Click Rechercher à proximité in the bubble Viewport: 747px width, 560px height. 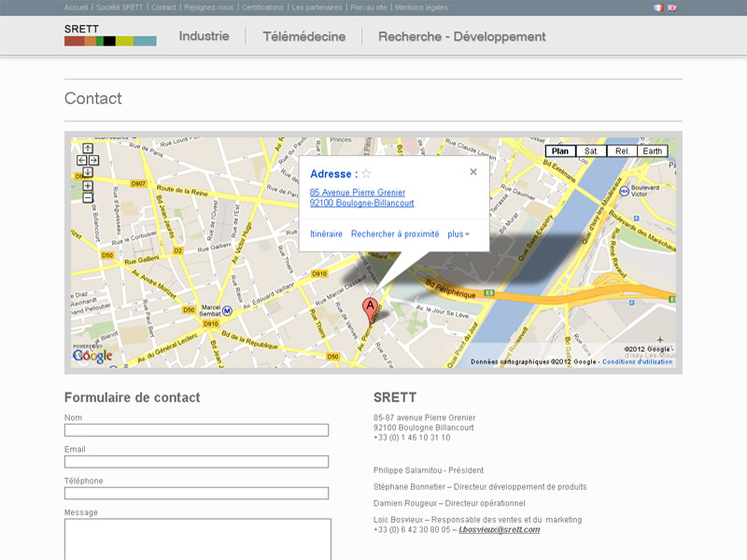coord(395,234)
